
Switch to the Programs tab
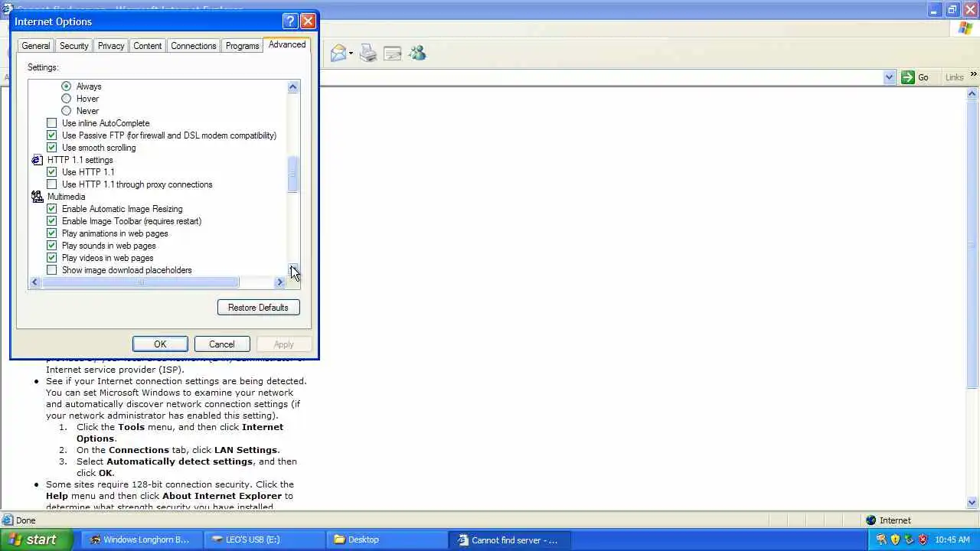(242, 46)
